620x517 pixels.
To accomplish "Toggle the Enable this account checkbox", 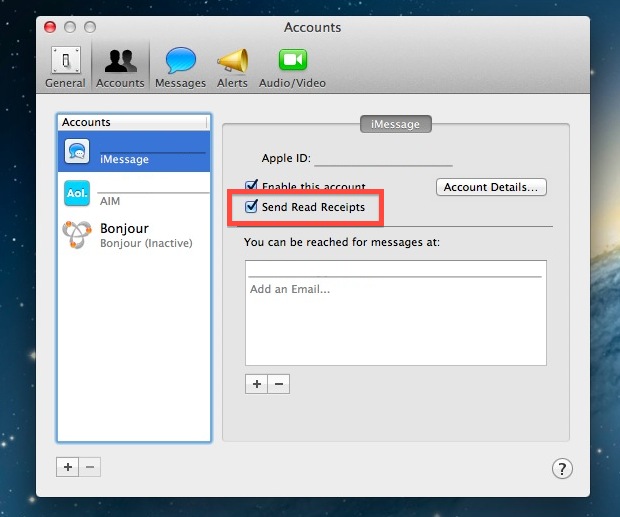I will (251, 185).
